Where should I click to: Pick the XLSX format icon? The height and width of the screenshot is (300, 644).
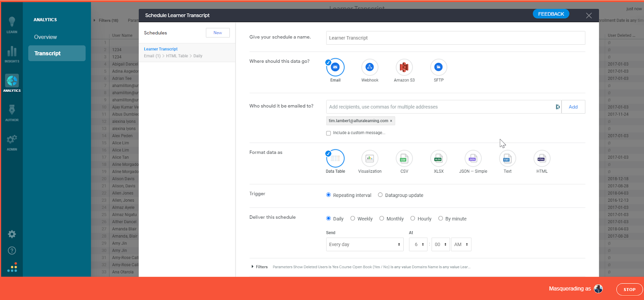pos(439,159)
